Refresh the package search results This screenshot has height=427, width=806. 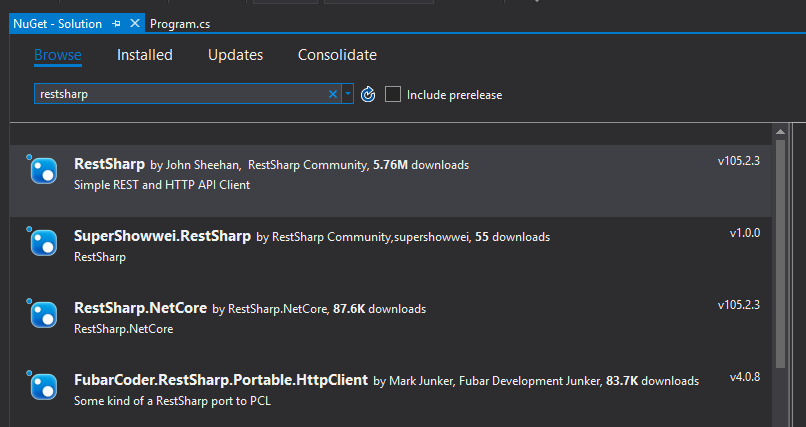368,94
